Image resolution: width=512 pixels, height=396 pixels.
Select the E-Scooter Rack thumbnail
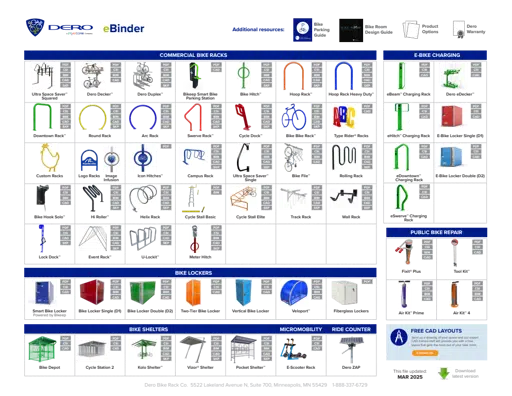[x=293, y=349]
